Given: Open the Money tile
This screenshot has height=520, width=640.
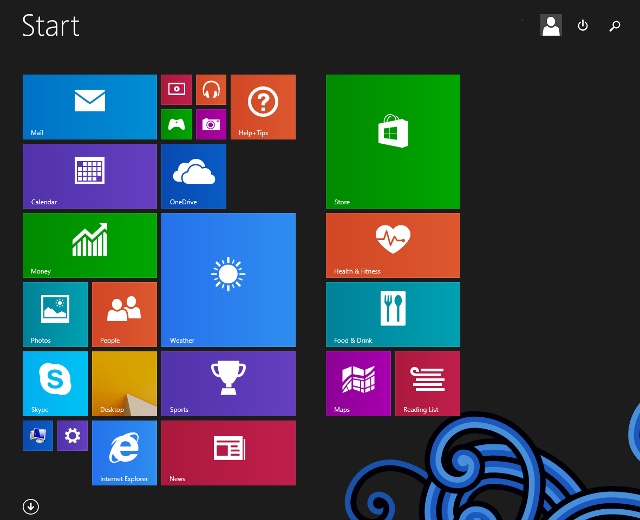Looking at the screenshot, I should click(x=90, y=245).
